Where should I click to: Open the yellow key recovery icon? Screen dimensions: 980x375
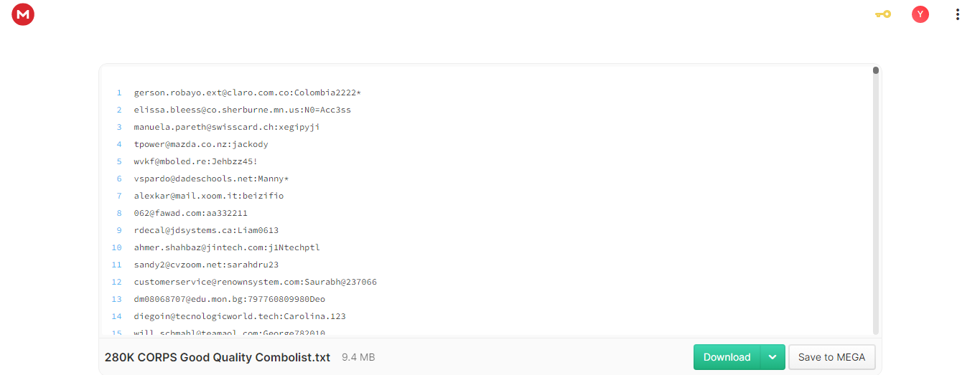click(883, 14)
